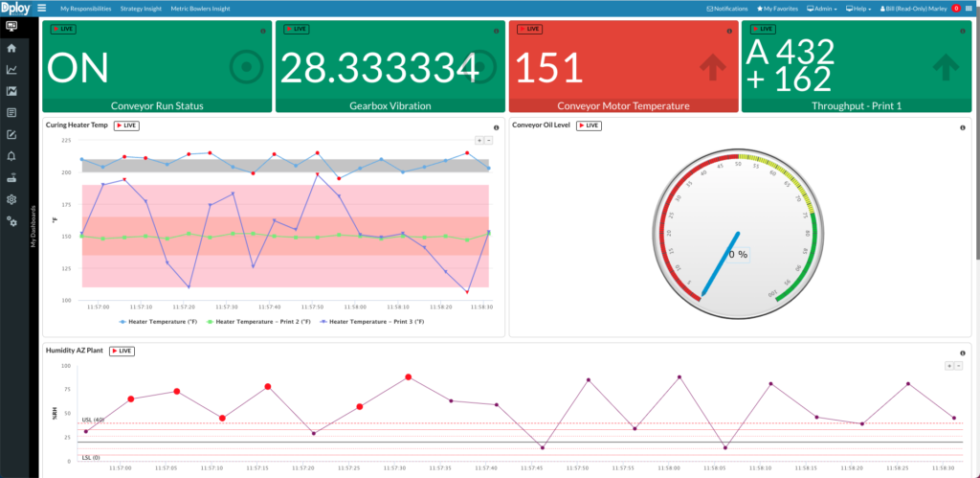Hide Heater Temperature – Print 2 series
Image resolution: width=980 pixels, height=478 pixels.
pyautogui.click(x=259, y=321)
